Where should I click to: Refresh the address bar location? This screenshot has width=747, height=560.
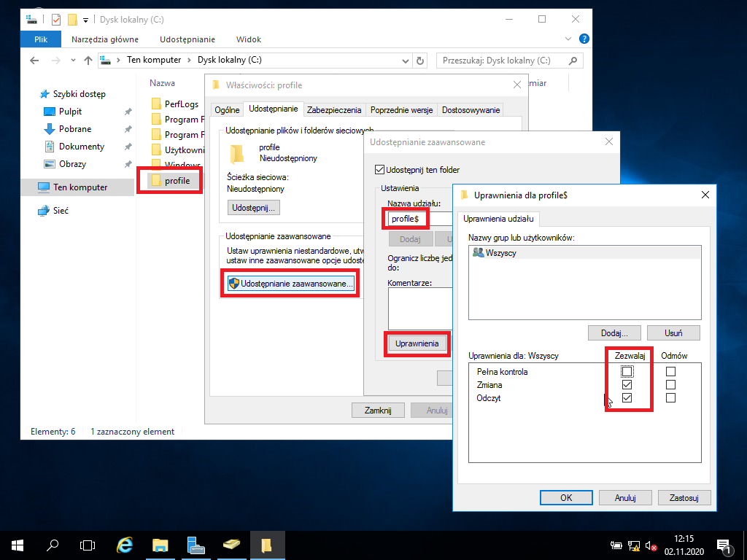pos(420,61)
